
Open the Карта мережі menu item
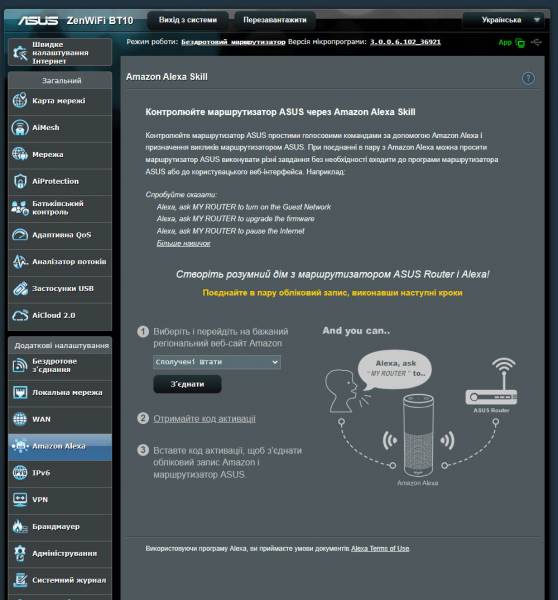click(60, 101)
